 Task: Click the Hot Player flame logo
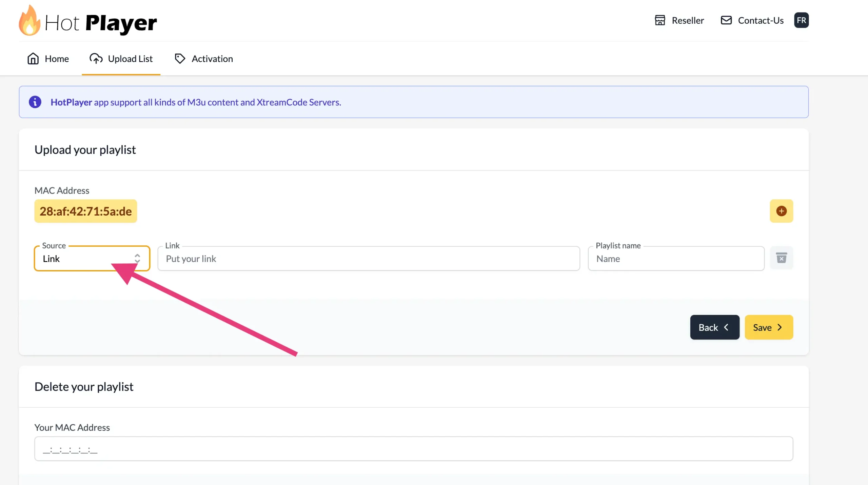click(29, 21)
